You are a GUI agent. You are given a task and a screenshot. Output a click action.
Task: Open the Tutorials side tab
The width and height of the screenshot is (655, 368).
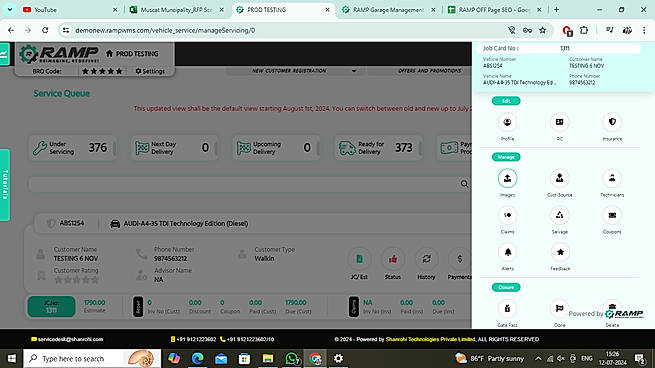[x=5, y=185]
